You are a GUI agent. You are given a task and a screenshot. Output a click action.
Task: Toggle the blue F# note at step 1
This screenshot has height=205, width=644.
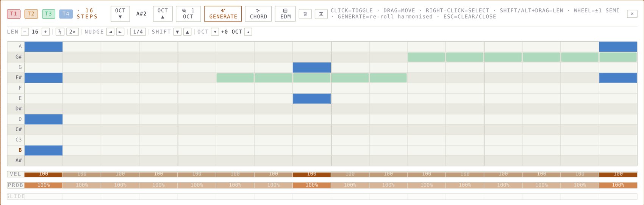coord(44,78)
